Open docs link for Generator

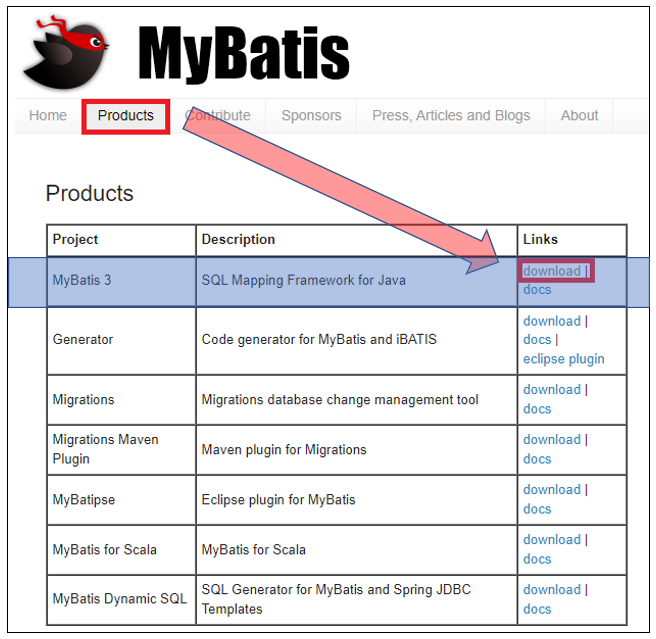point(537,339)
